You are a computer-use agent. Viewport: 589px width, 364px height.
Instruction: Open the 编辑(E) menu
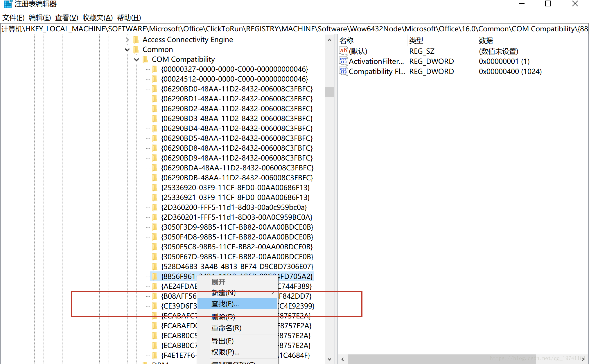click(x=40, y=18)
